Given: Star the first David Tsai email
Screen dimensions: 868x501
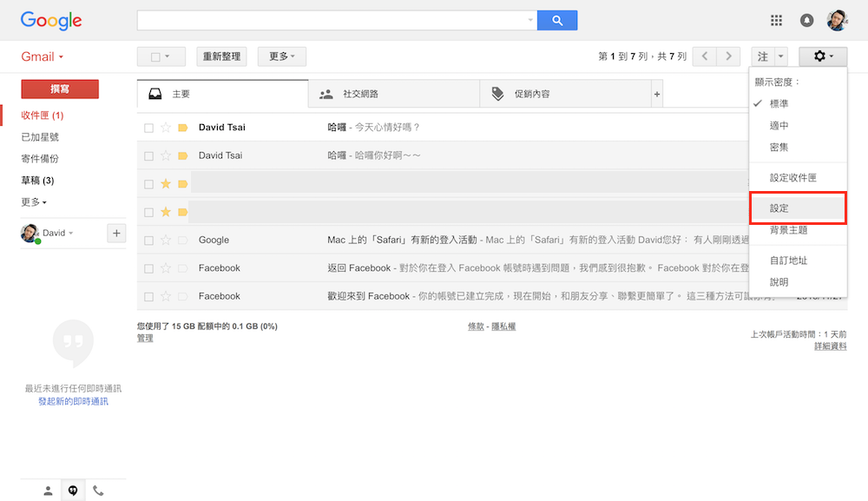Looking at the screenshot, I should click(x=166, y=128).
